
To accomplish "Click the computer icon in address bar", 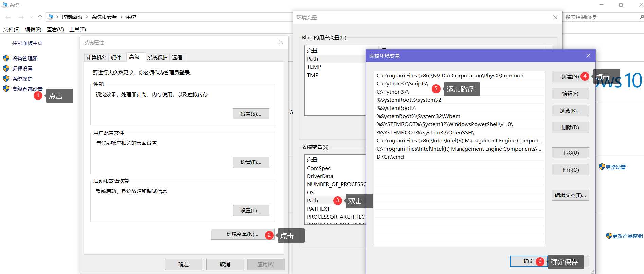I will pos(51,17).
